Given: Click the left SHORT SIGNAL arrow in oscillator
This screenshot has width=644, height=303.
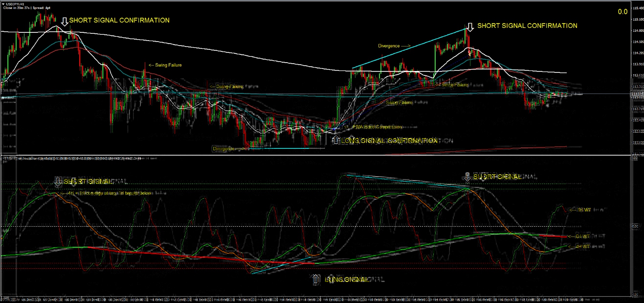Looking at the screenshot, I should pyautogui.click(x=58, y=182).
